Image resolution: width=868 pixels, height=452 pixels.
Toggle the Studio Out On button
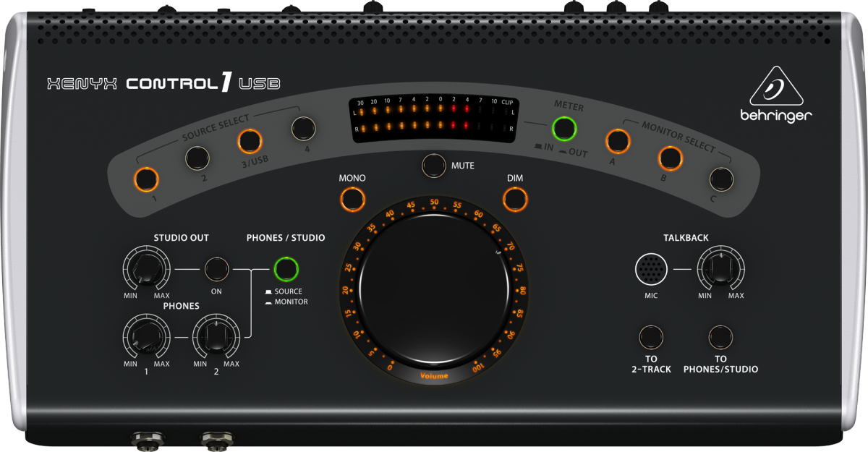tap(216, 269)
